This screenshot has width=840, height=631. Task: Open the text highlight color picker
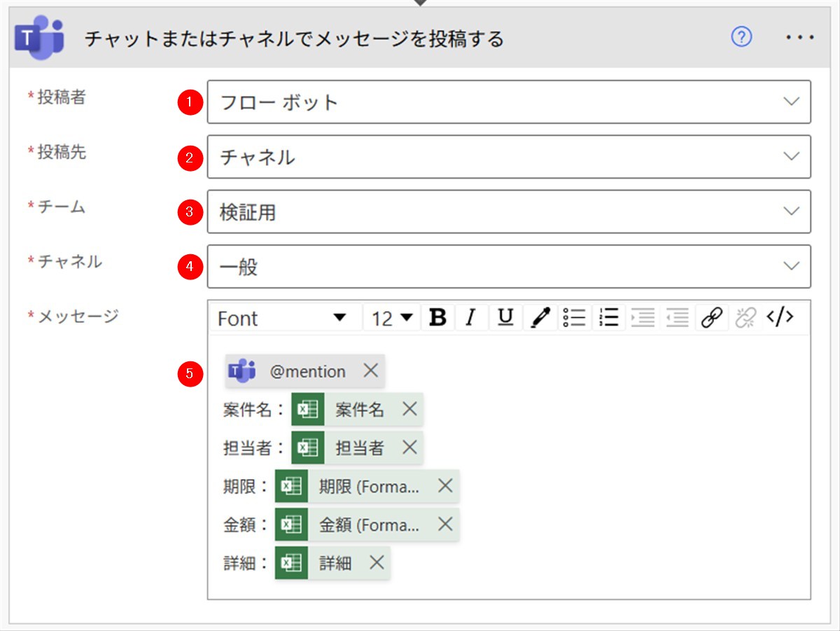click(540, 318)
